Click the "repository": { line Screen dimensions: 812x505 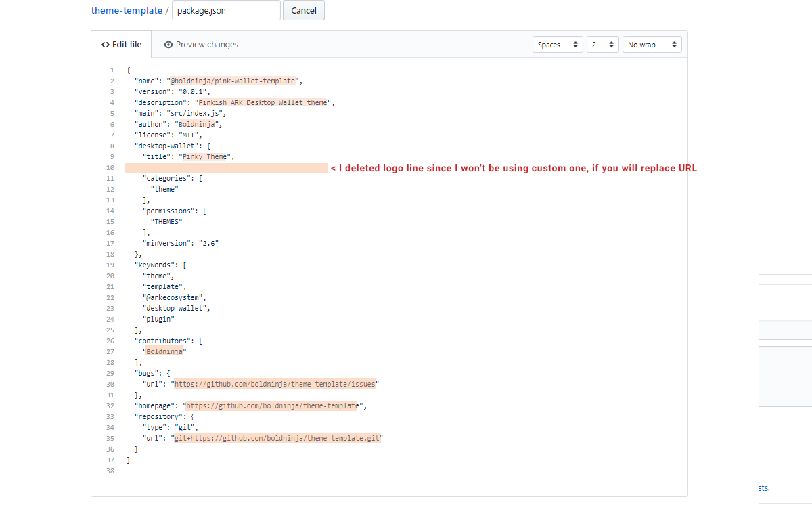pos(164,416)
